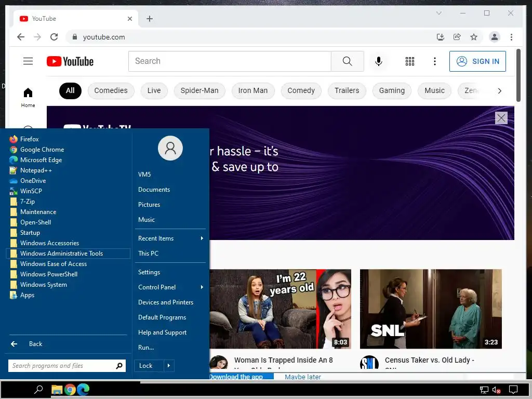Open a new Chrome tab
The width and height of the screenshot is (532, 399).
tap(150, 19)
